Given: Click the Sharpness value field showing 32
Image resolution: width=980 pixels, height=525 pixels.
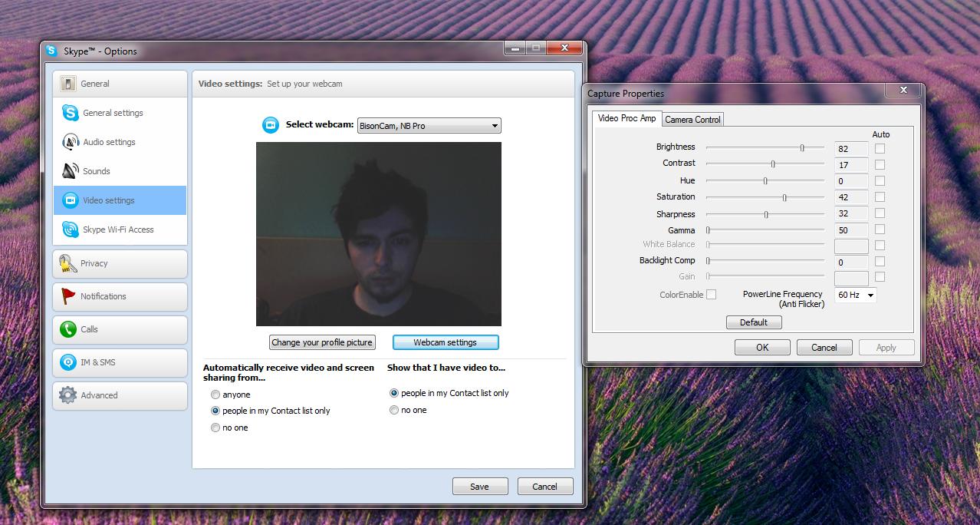Looking at the screenshot, I should point(851,214).
